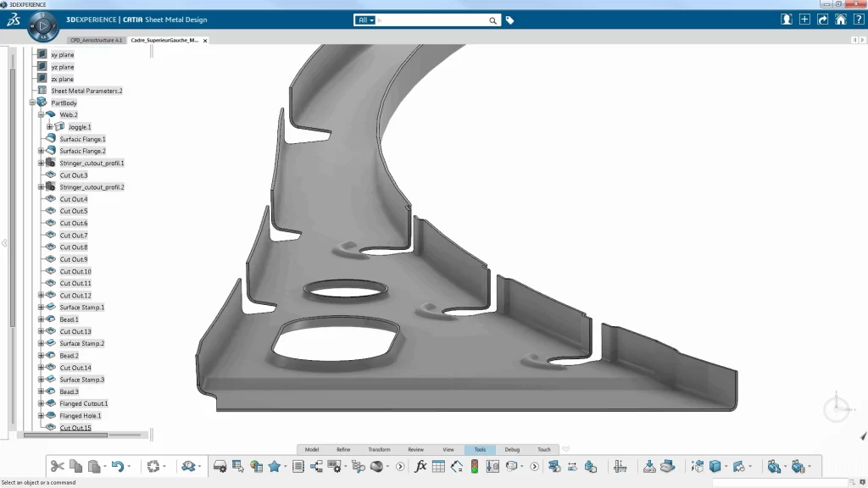The image size is (868, 488).
Task: Expand the Surfacic Flange.2 tree node
Action: coord(41,151)
